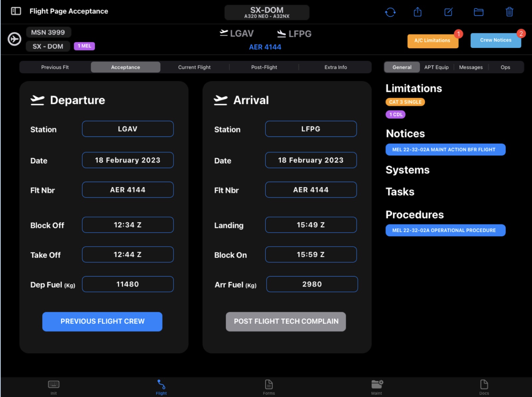The image size is (532, 397).
Task: Tap the 1 CDL badge
Action: pos(396,114)
